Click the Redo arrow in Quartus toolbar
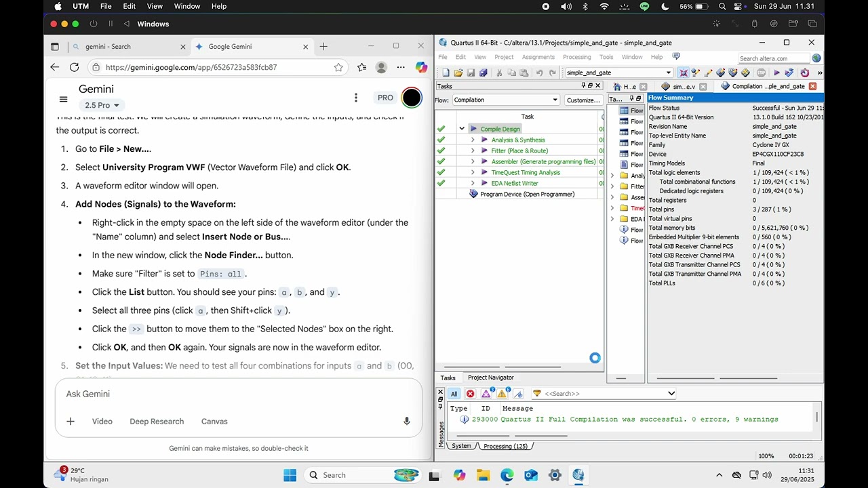The image size is (868, 488). (552, 73)
